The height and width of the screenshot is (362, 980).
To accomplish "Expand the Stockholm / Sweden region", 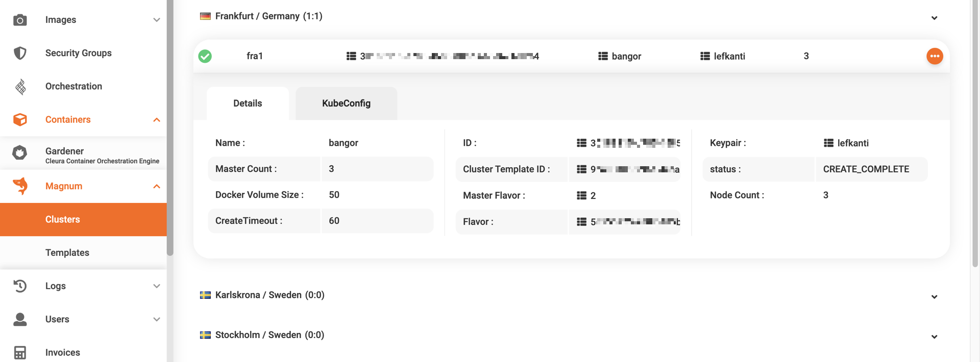I will [934, 337].
